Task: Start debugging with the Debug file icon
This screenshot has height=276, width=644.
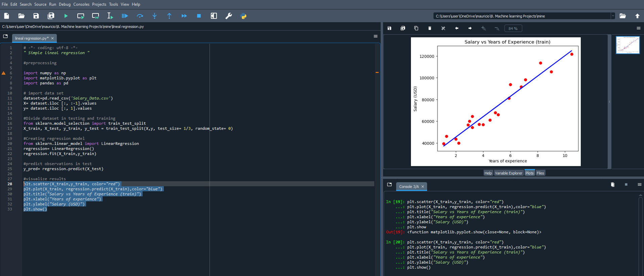Action: pos(125,16)
